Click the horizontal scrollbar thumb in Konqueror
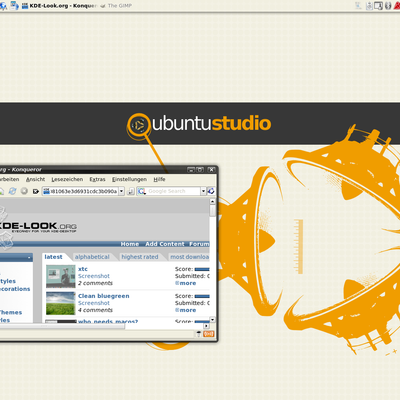 click(x=62, y=326)
